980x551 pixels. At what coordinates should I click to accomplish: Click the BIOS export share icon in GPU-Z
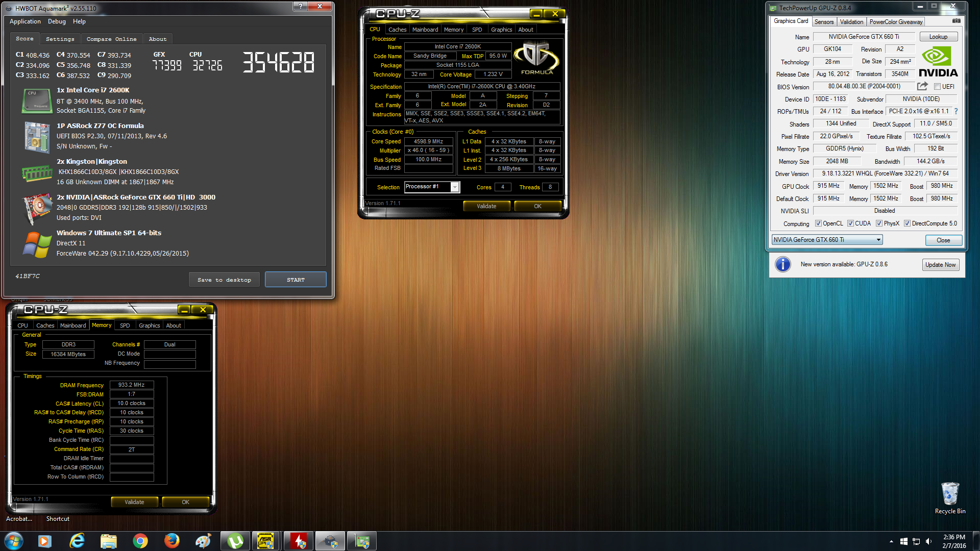(922, 86)
